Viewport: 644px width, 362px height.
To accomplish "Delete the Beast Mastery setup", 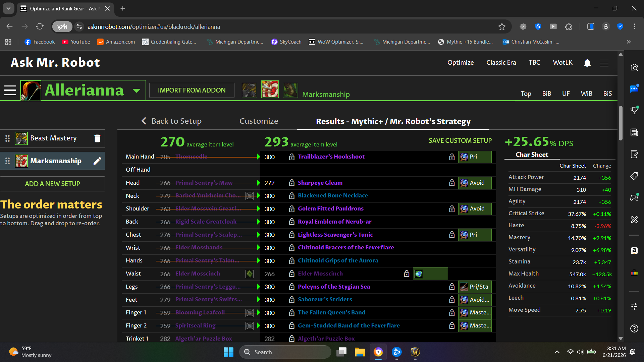I will 97,138.
